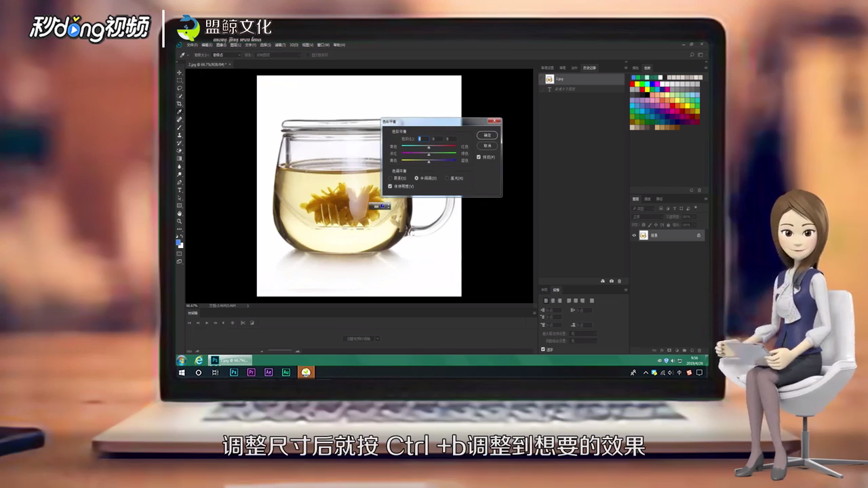Select the Brush tool
Viewport: 868px width, 488px height.
coord(180,126)
